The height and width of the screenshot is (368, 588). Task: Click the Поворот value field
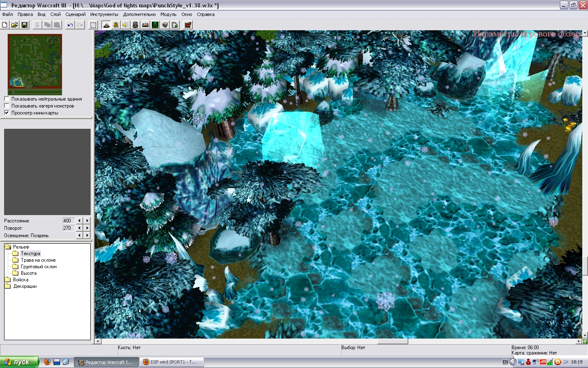[x=69, y=228]
